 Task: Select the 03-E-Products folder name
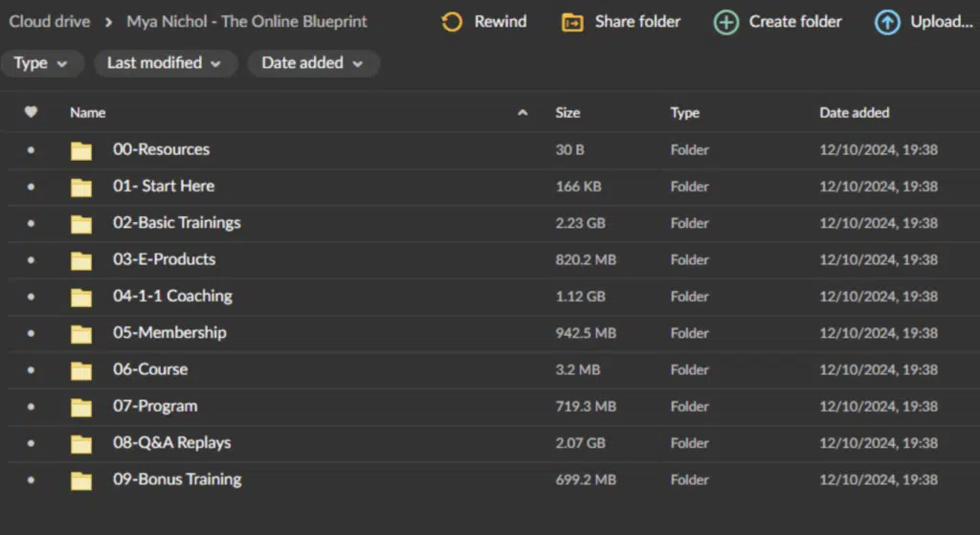pos(165,259)
